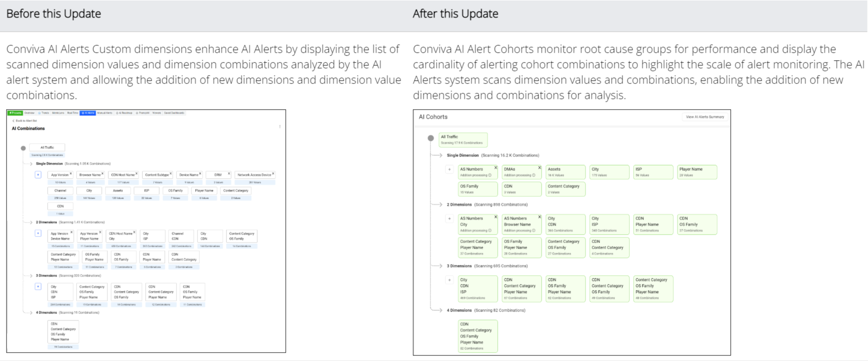Open the AI Combinations three-dot menu

280,126
